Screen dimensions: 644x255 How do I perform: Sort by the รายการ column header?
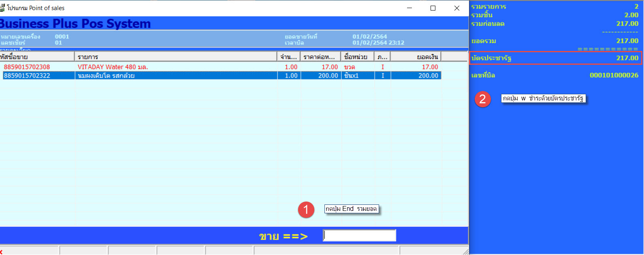point(175,57)
